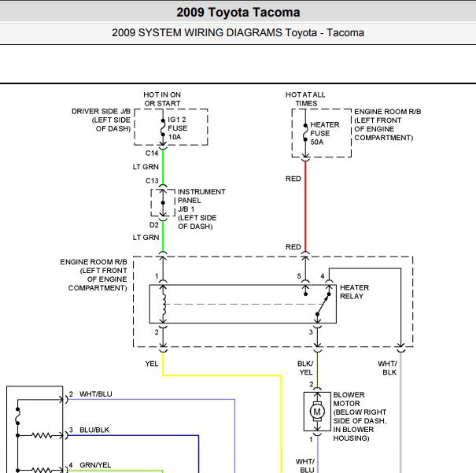Select the IG1 2 FUSE 10A label
Viewport: 476px width, 473px height.
pos(177,128)
